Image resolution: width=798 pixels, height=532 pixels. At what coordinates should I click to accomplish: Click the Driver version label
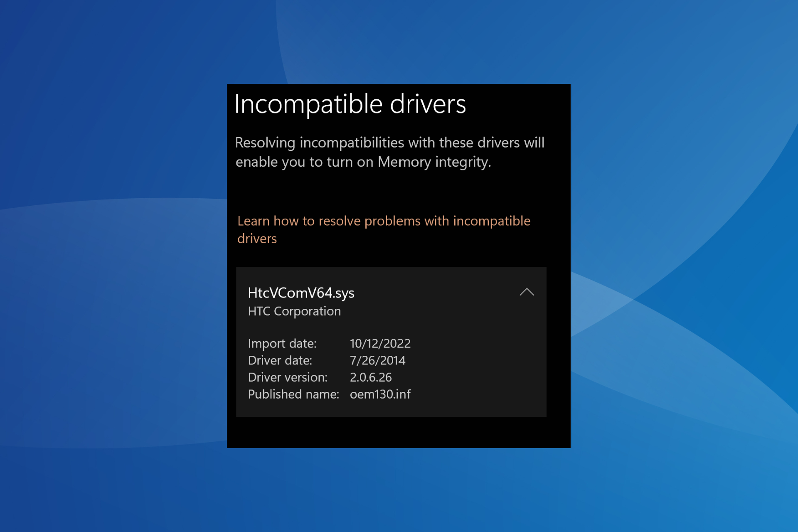pos(288,377)
